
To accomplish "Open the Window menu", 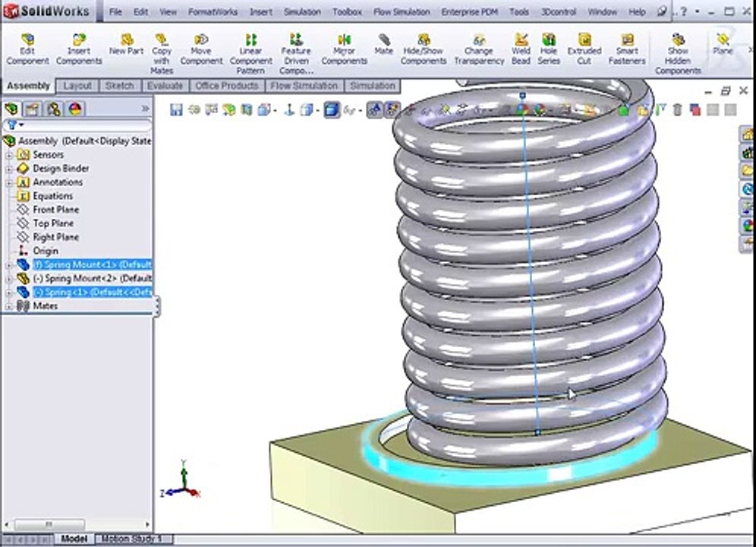I will [x=602, y=11].
